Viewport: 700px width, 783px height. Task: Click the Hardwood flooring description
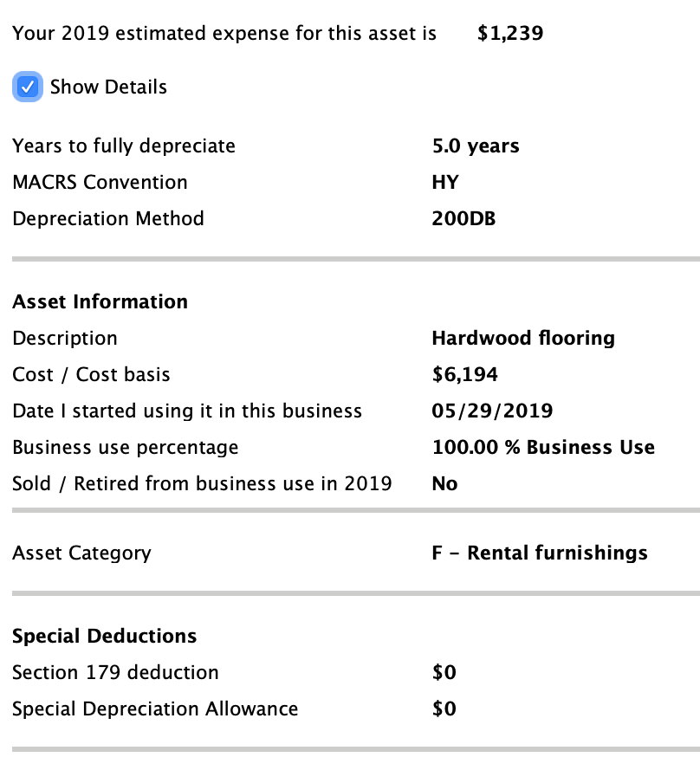(523, 338)
